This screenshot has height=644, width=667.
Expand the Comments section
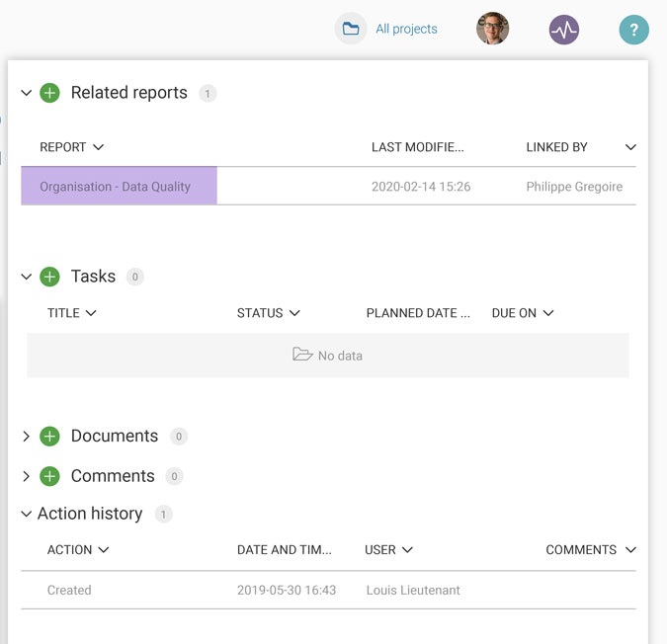point(27,476)
